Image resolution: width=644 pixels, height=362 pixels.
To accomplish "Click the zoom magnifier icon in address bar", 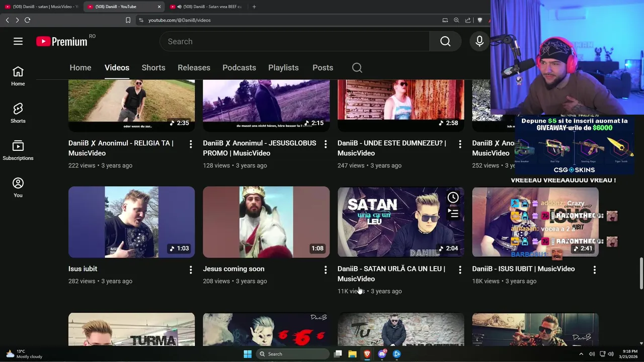I will (456, 20).
